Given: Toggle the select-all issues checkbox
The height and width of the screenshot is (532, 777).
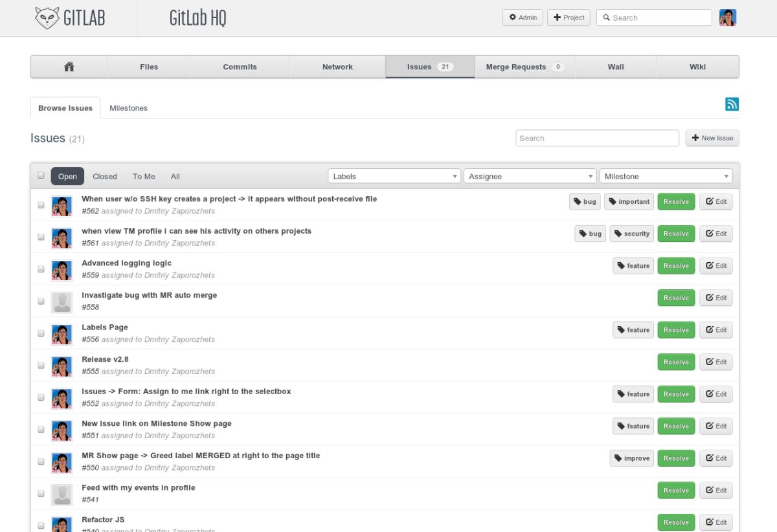Looking at the screenshot, I should [41, 175].
